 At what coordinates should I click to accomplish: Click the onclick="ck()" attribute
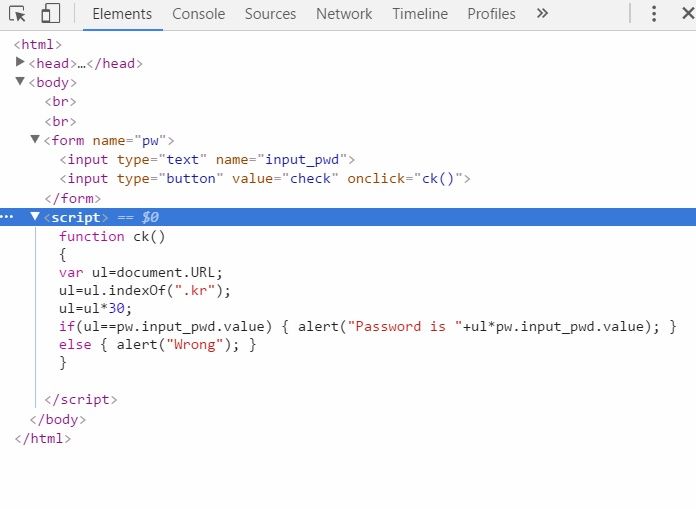coord(405,179)
